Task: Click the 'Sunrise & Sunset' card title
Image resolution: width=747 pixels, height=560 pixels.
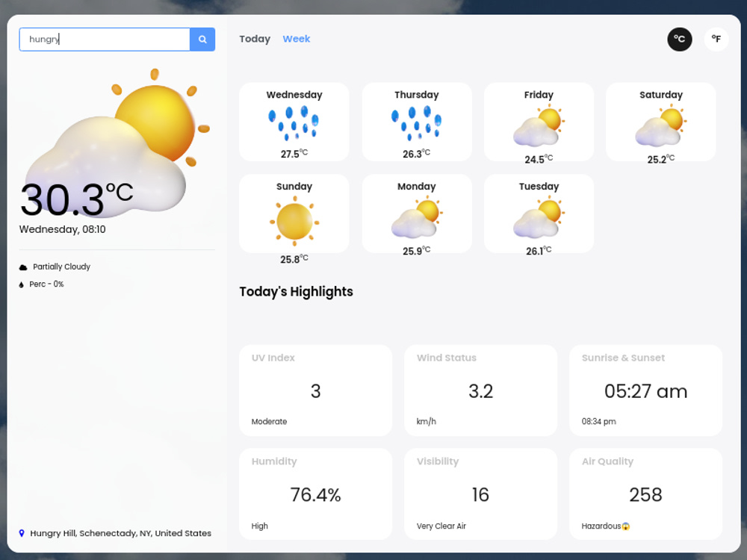Action: tap(623, 358)
